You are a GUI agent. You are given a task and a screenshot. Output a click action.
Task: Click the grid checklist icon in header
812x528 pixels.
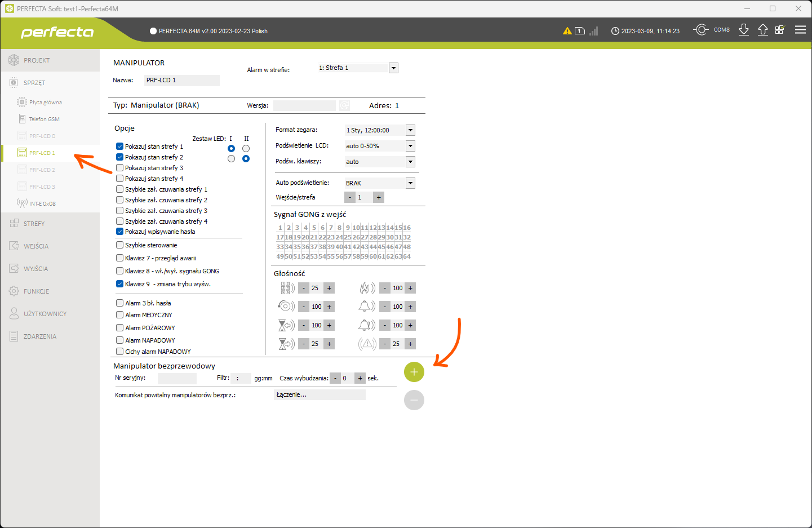(x=780, y=30)
